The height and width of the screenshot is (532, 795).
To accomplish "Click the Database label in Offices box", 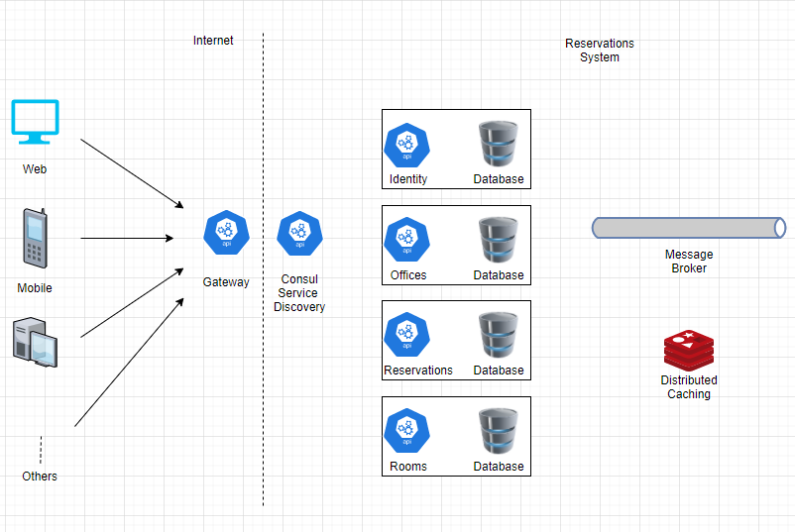I will [499, 275].
